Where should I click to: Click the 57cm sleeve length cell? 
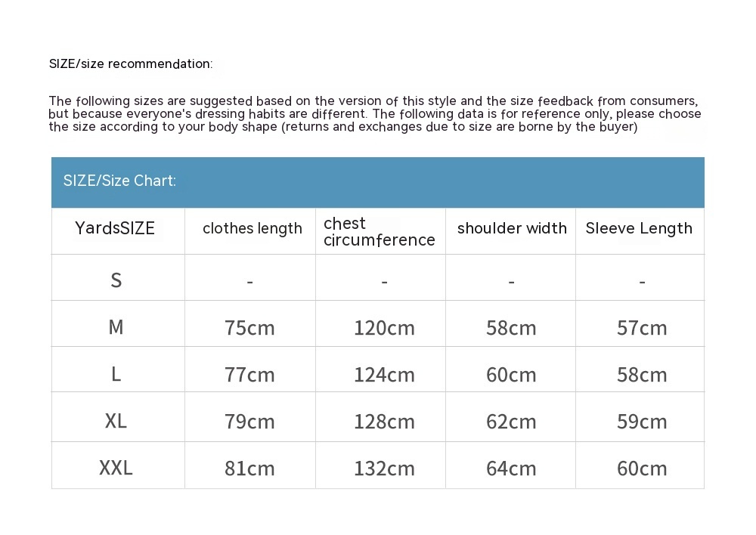click(x=642, y=328)
